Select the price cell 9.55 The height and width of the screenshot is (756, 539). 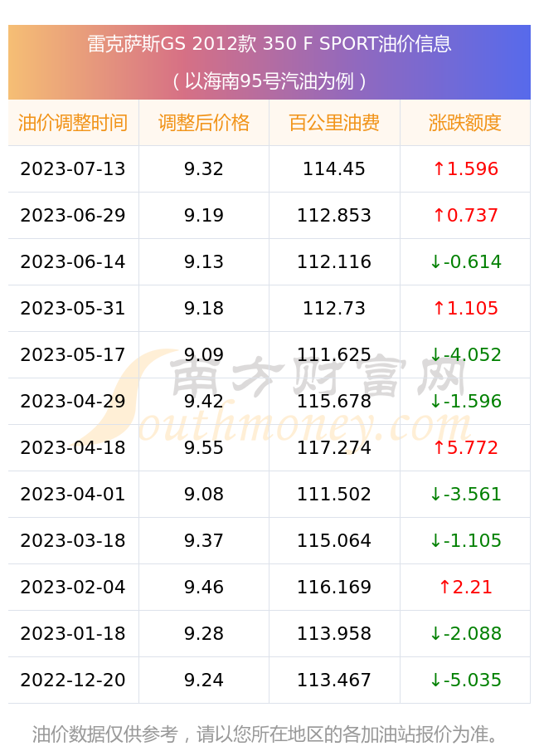coord(204,447)
